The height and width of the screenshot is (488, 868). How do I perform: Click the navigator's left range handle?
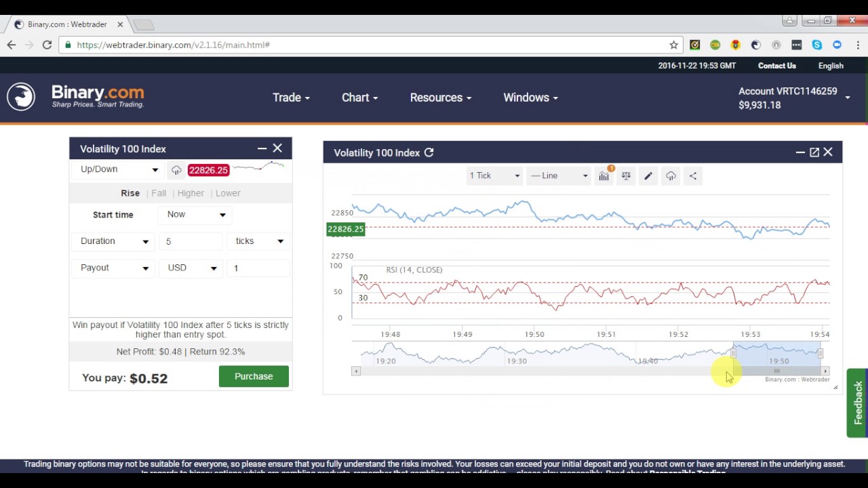coord(733,353)
